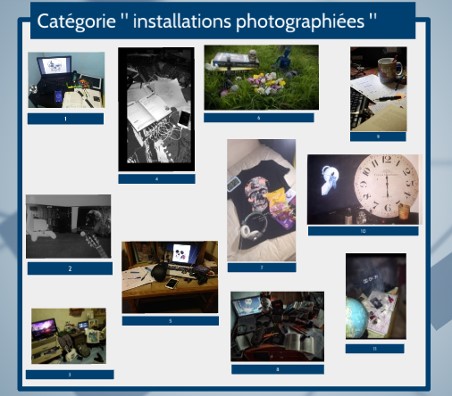Select the room photo with purple TV screen

click(x=69, y=336)
